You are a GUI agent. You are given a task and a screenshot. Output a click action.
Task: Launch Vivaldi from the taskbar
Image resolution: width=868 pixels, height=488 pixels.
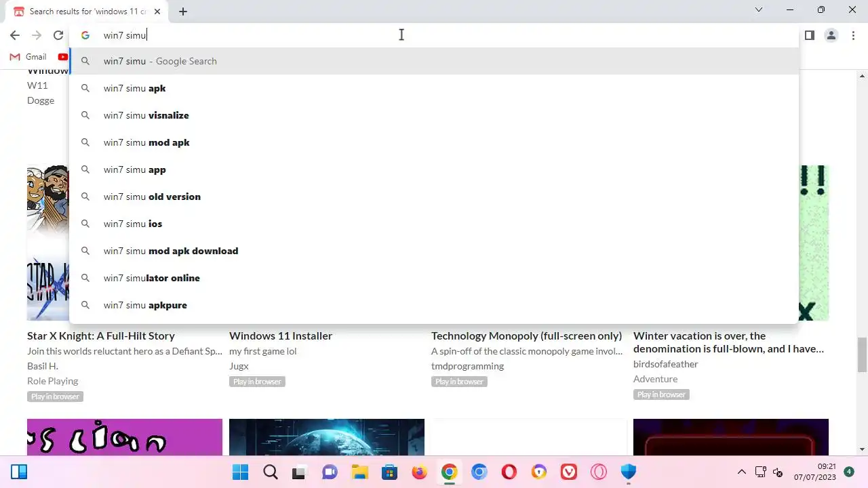click(x=568, y=472)
